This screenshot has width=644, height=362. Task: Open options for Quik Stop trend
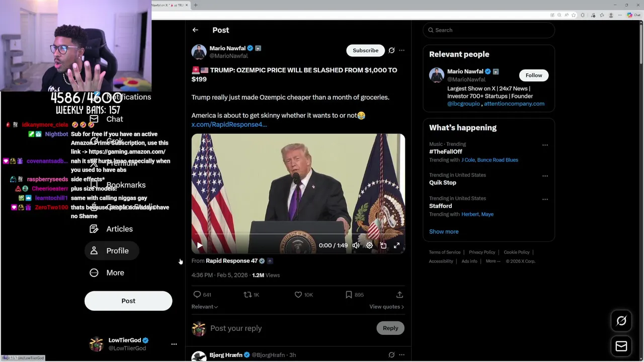[x=545, y=176]
